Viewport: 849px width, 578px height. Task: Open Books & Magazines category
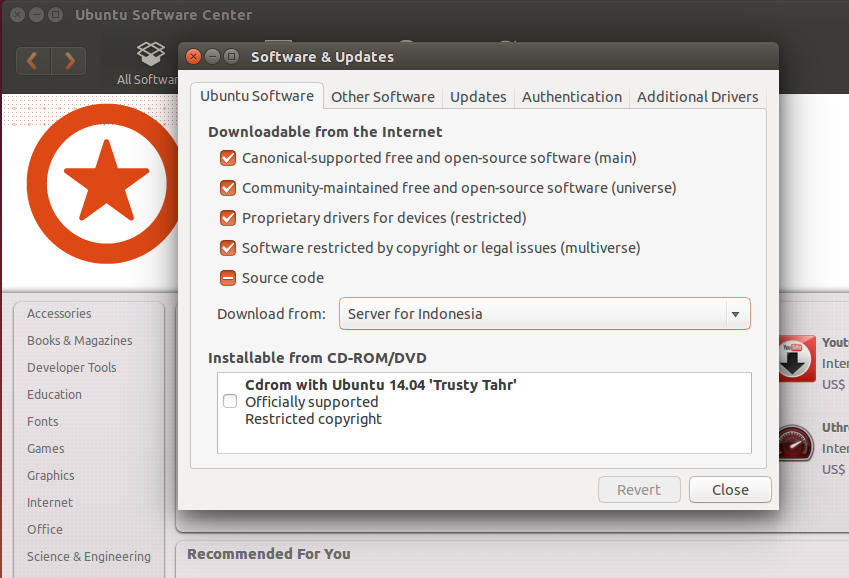point(80,341)
